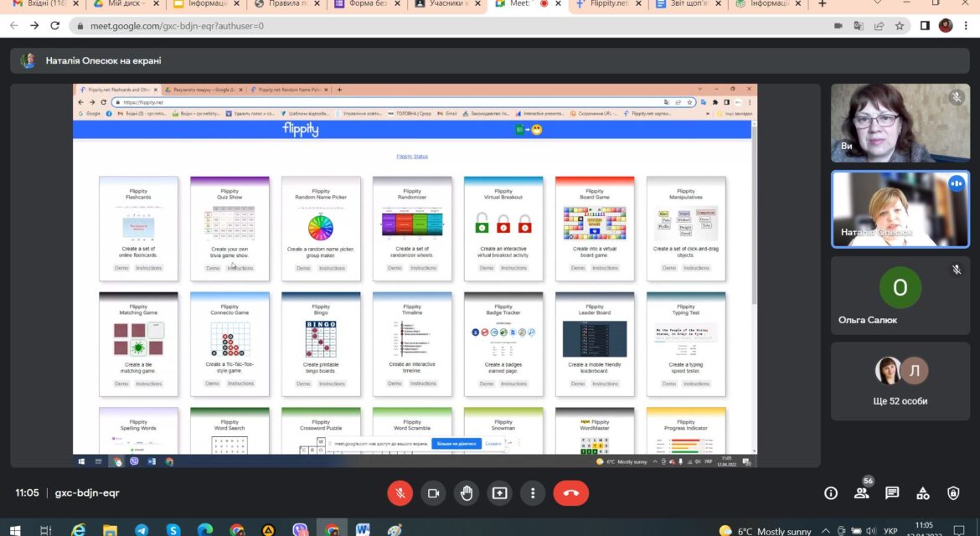Leave the call with red hang-up button
The height and width of the screenshot is (536, 980).
pos(570,493)
